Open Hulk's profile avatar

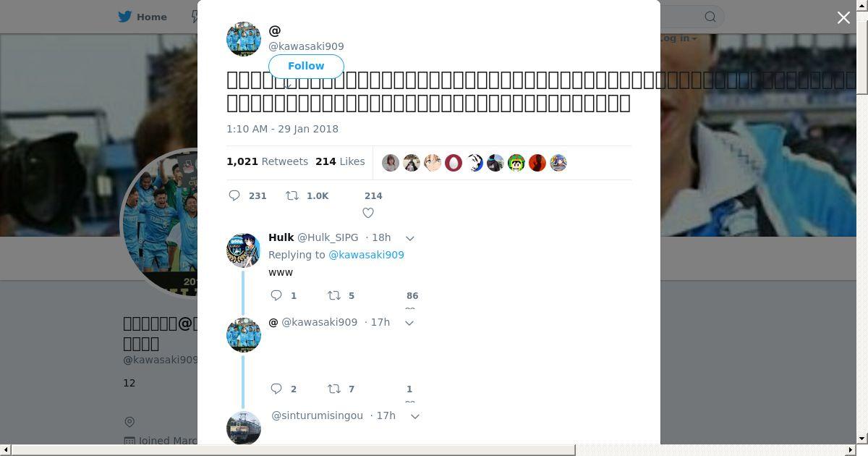tap(244, 250)
